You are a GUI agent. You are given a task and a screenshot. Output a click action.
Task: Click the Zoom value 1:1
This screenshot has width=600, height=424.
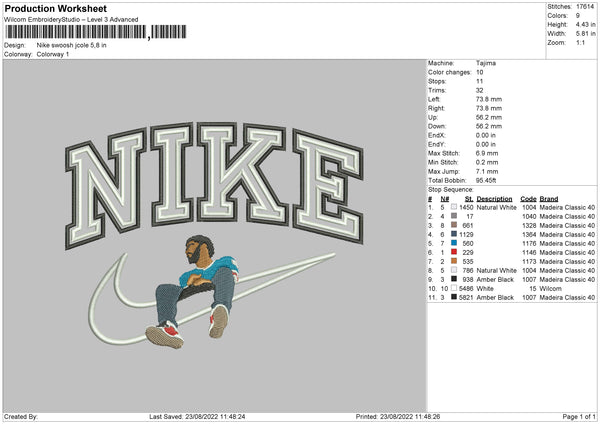coord(580,42)
